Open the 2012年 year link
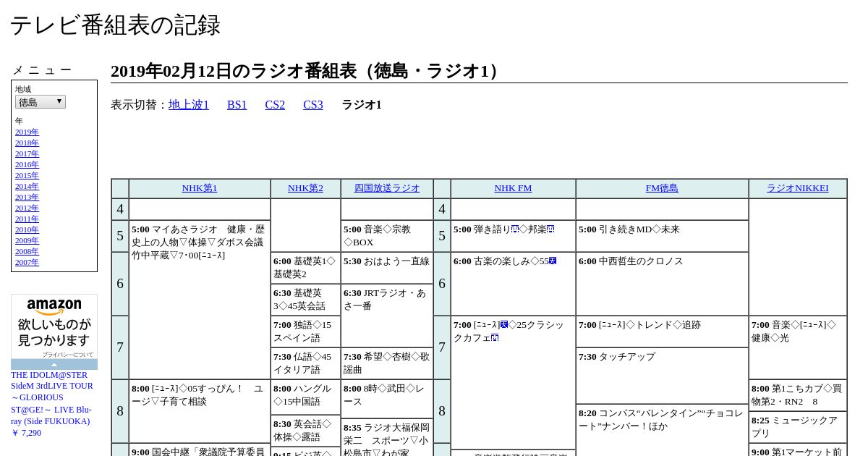 [27, 208]
